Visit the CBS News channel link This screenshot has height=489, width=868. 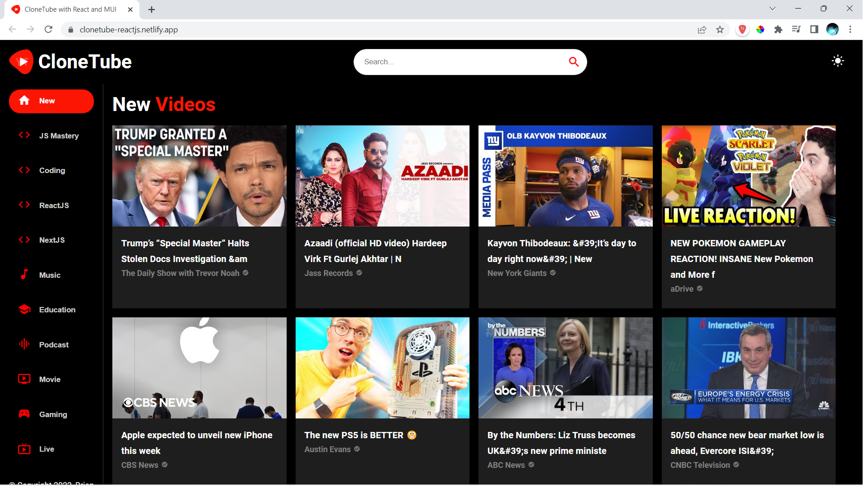click(141, 468)
